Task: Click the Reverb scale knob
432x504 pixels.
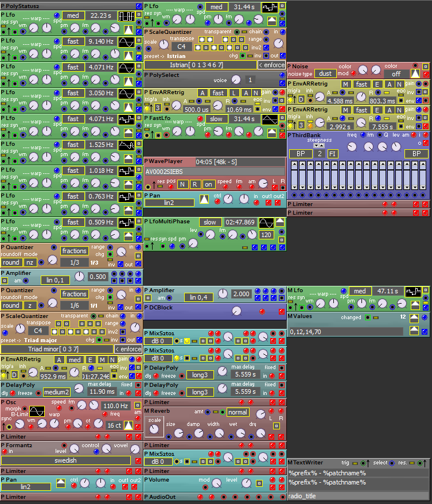Action: pyautogui.click(x=155, y=430)
